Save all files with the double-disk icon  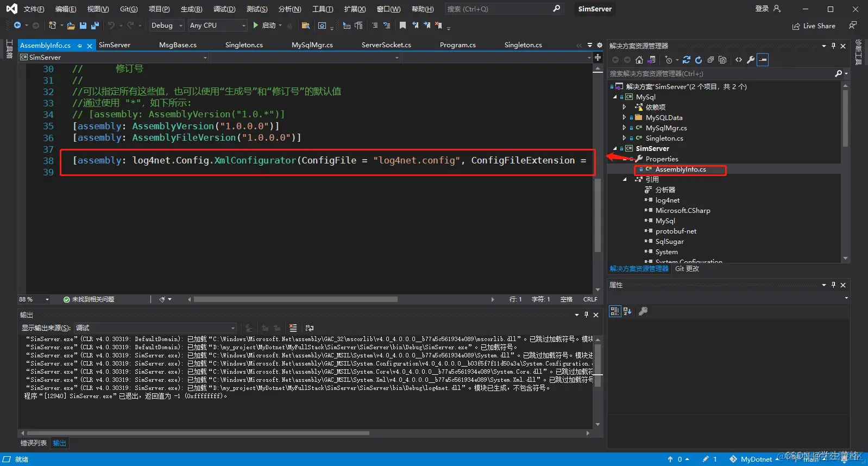point(95,26)
